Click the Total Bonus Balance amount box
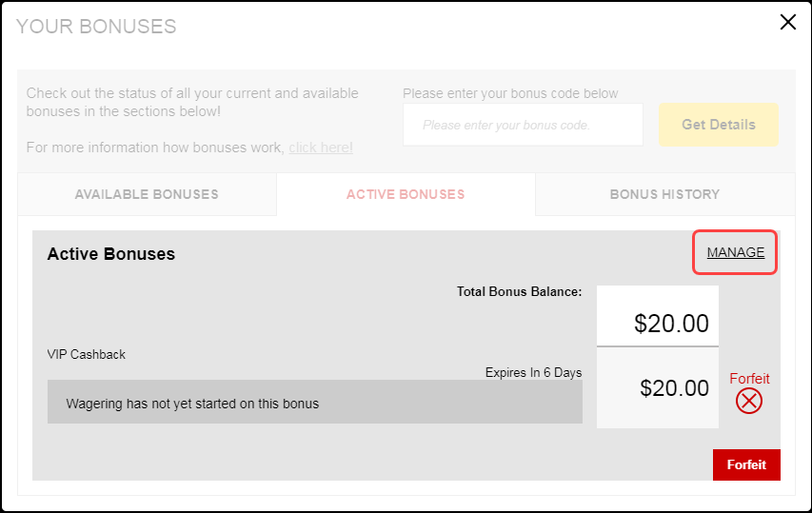This screenshot has height=513, width=812. (x=658, y=316)
